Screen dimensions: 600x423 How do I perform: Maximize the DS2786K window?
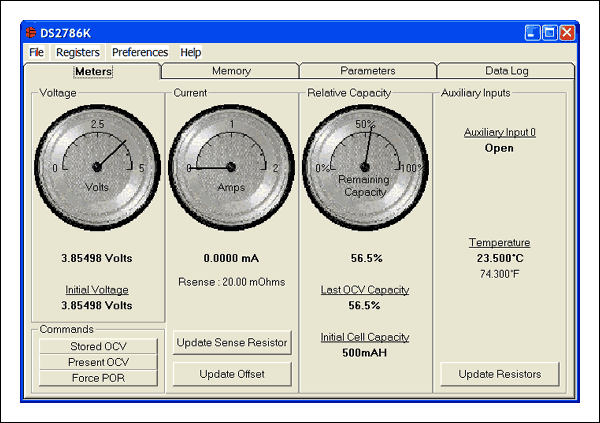pyautogui.click(x=550, y=33)
